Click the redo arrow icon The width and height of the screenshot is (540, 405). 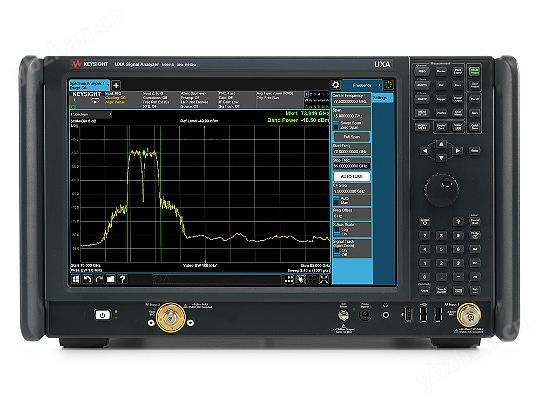tap(99, 279)
